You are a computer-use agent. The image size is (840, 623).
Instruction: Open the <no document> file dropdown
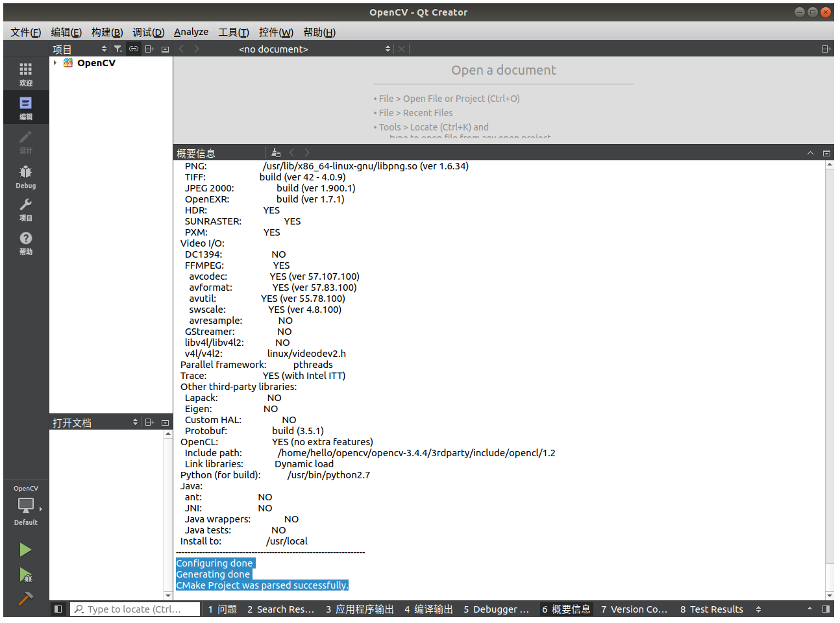tap(315, 49)
